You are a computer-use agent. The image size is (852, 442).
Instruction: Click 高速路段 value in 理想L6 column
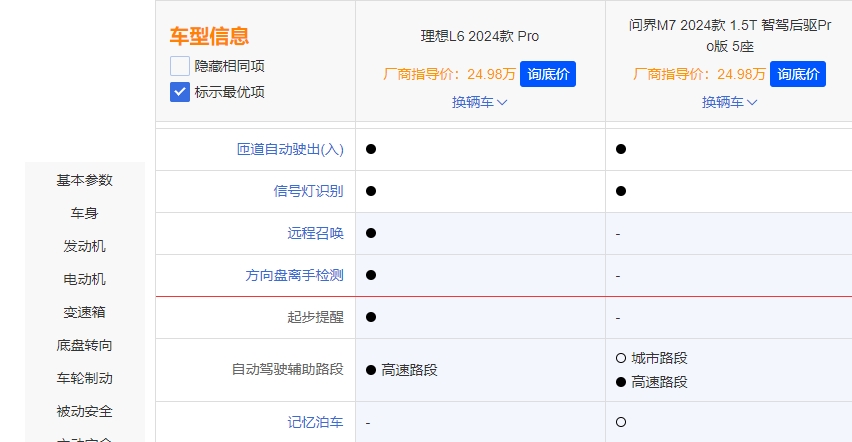click(x=409, y=370)
